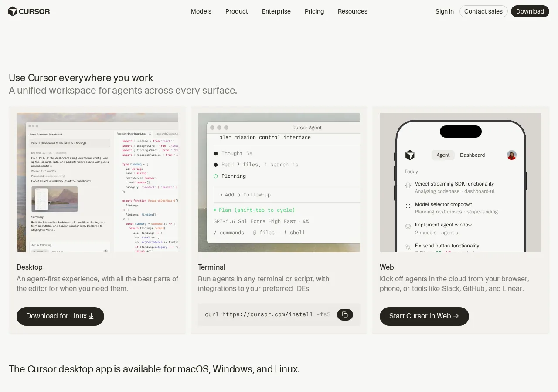Click Plan (shift+tab to cycle) text

(257, 210)
